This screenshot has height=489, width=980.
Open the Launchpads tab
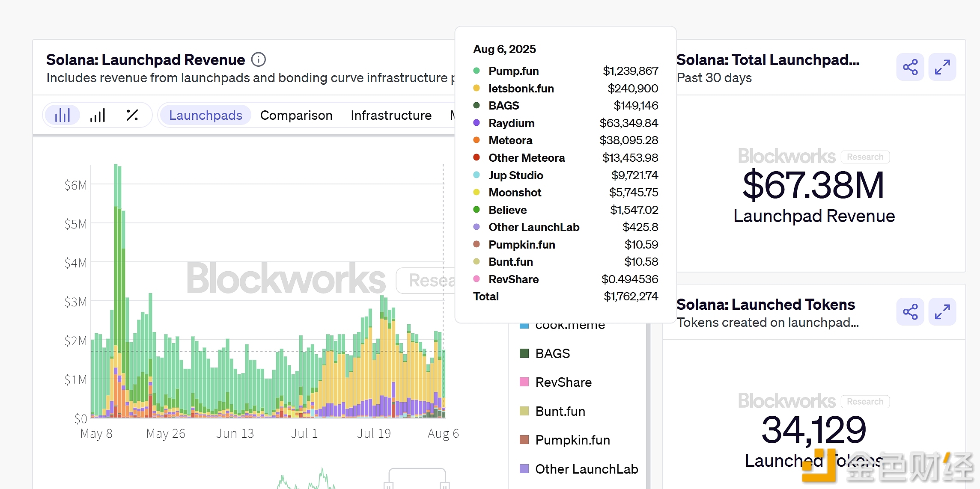pos(206,115)
